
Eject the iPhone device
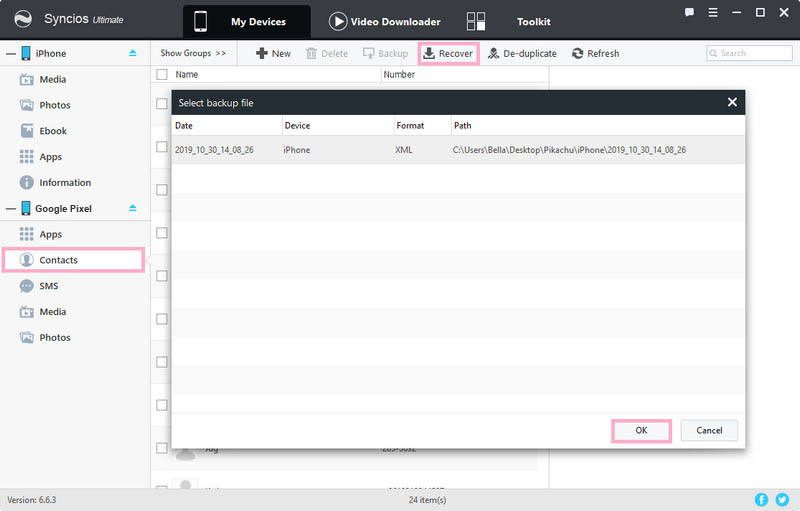(x=133, y=53)
